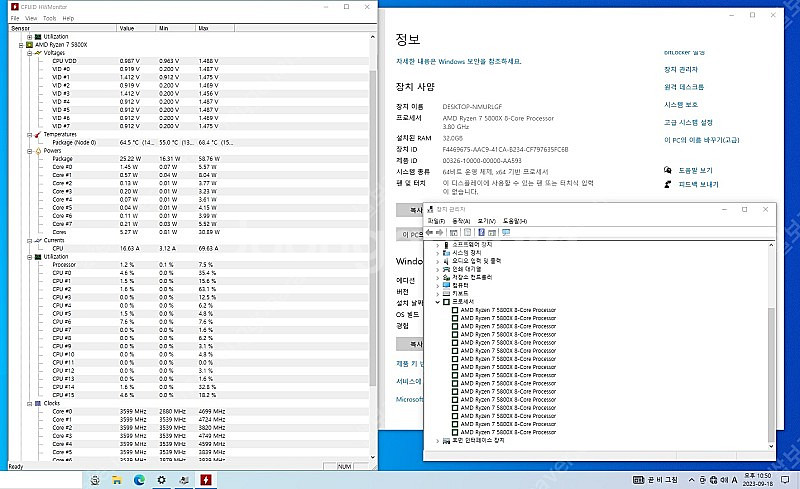
Task: Click the taskbar clock showing 오후 10:50
Action: click(x=757, y=480)
